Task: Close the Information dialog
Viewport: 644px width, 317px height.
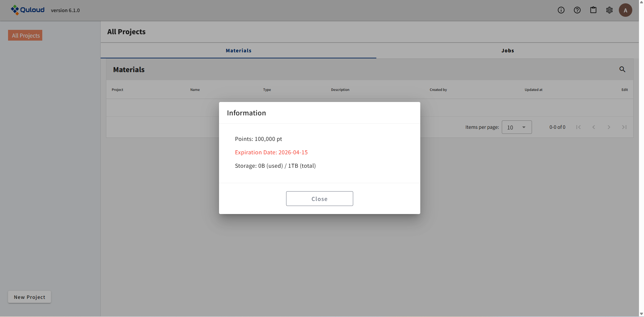Action: pyautogui.click(x=319, y=199)
